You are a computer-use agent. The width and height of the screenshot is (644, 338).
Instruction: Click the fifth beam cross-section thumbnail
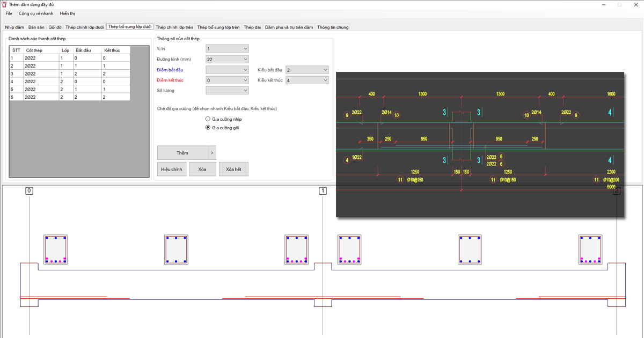(470, 249)
